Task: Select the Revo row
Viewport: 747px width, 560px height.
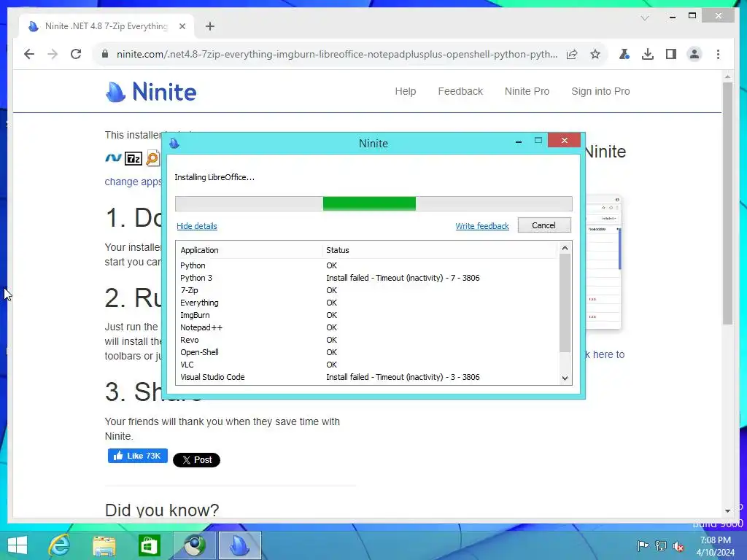Action: point(368,340)
